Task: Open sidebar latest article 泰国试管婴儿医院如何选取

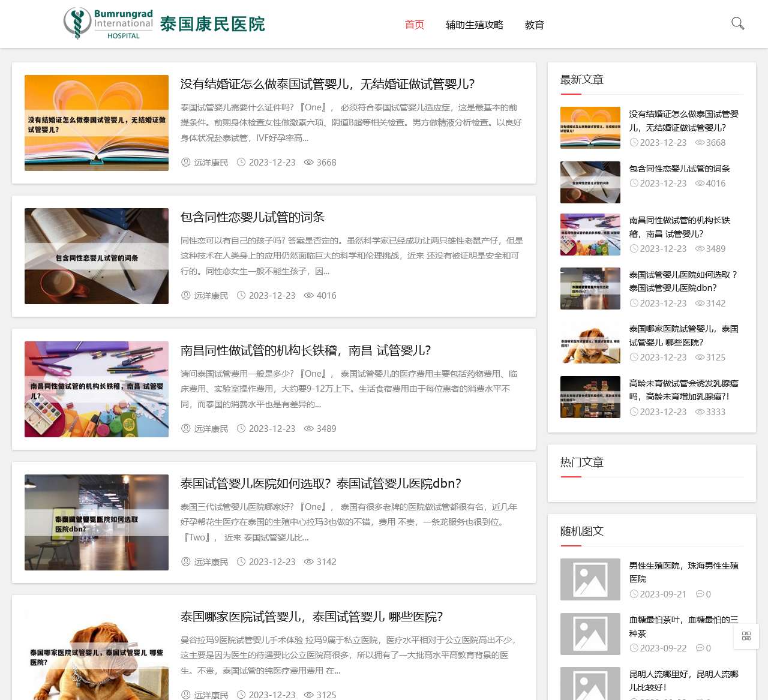Action: [683, 281]
